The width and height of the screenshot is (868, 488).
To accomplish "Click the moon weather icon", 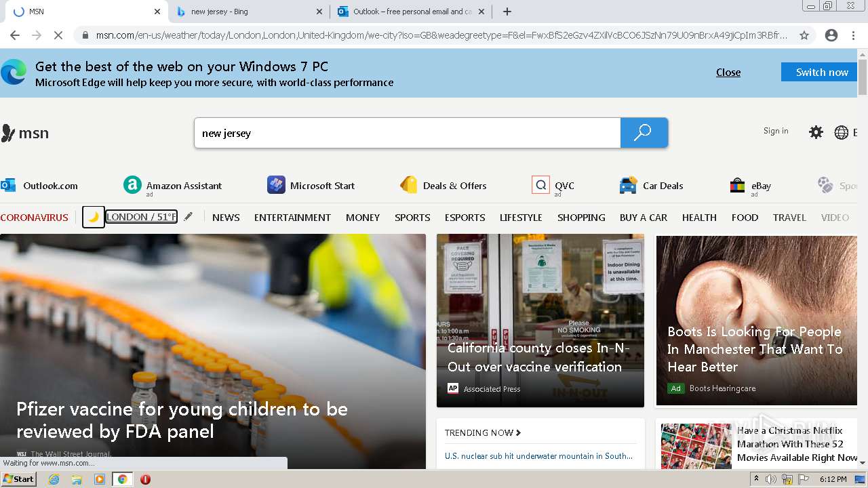I will tap(94, 217).
